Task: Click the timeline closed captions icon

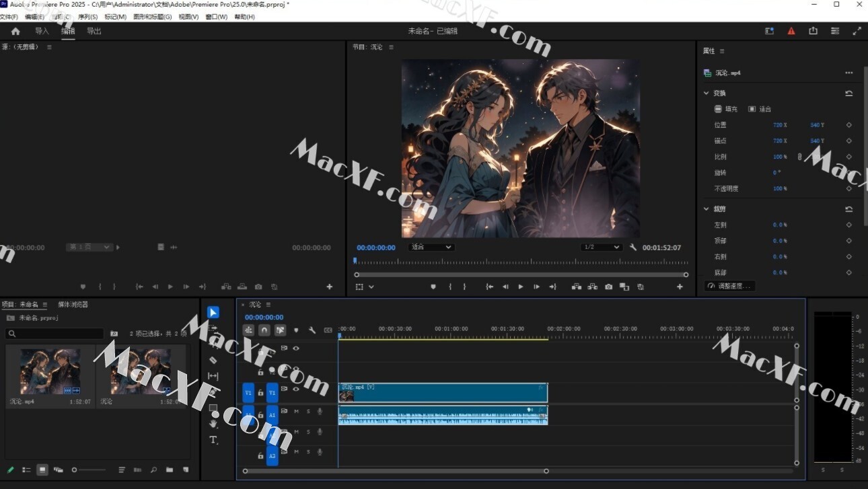Action: pyautogui.click(x=328, y=330)
